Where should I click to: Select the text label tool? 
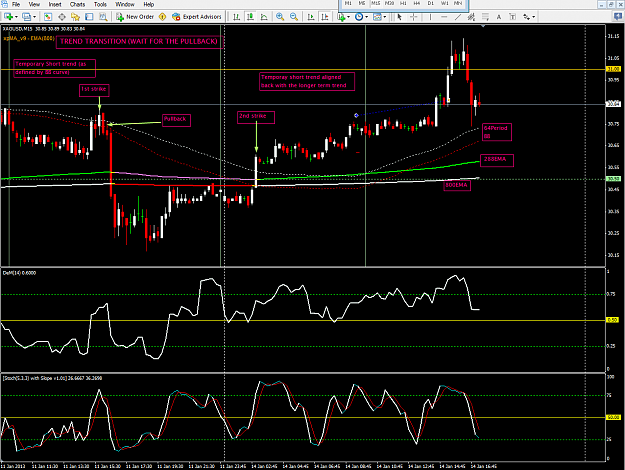pyautogui.click(x=513, y=17)
